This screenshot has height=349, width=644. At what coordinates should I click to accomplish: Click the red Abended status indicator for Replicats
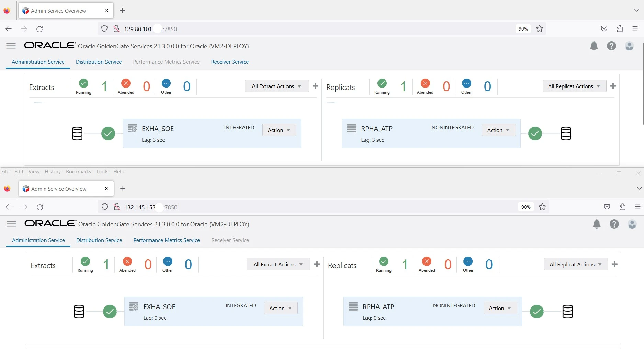[x=425, y=83]
